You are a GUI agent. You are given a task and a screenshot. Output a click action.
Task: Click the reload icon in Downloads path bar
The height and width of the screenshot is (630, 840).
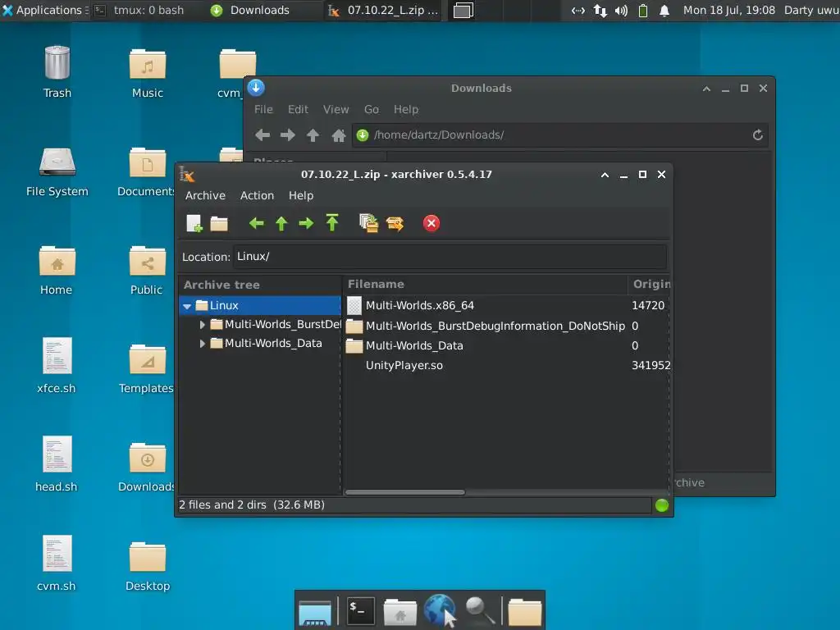pos(757,135)
